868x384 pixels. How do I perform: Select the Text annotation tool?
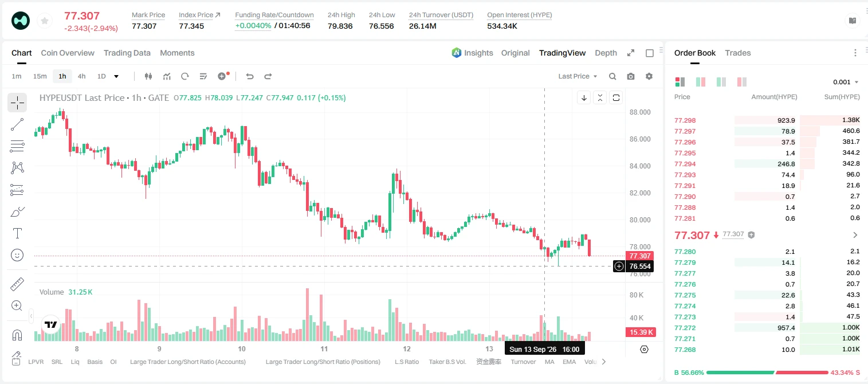click(17, 233)
